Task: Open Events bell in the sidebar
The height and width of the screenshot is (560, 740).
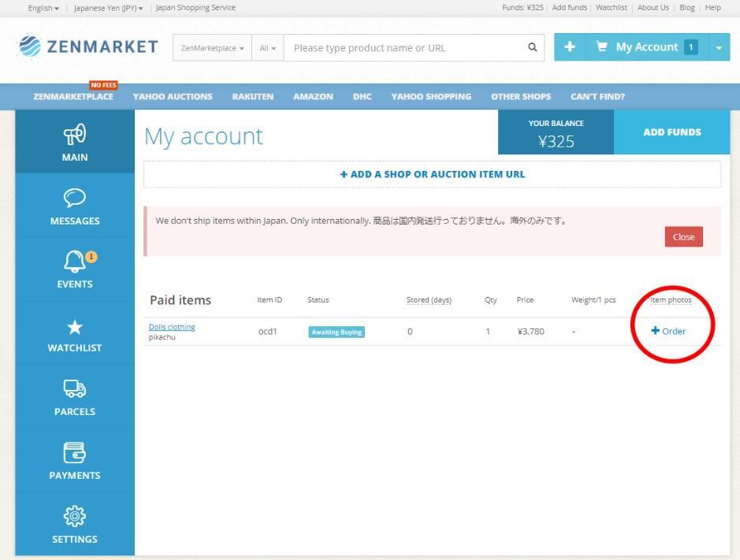Action: (75, 269)
